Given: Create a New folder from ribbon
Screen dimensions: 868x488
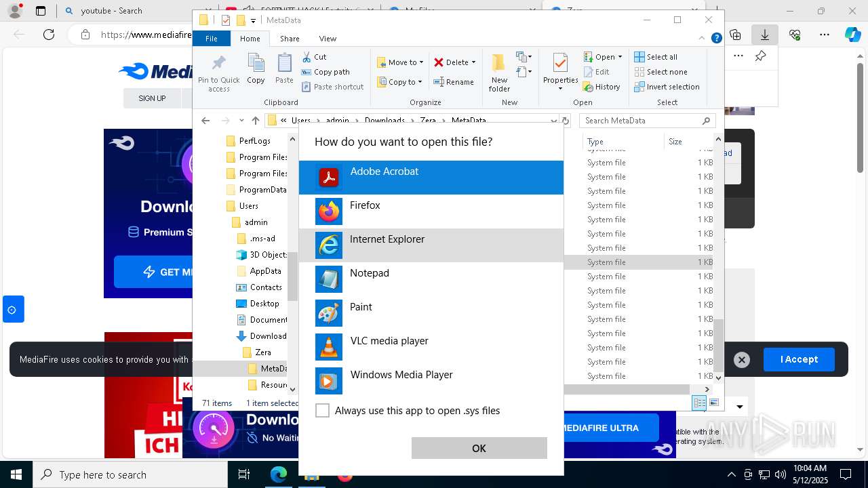Looking at the screenshot, I should [499, 73].
